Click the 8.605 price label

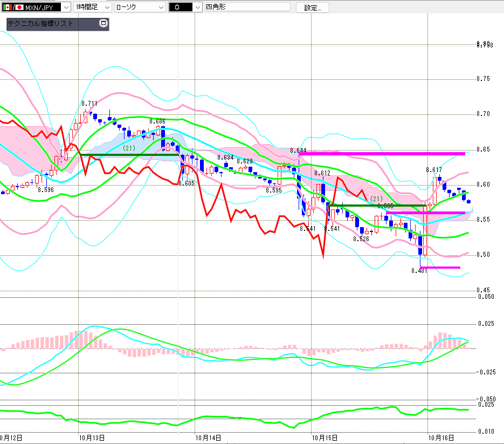pyautogui.click(x=187, y=183)
